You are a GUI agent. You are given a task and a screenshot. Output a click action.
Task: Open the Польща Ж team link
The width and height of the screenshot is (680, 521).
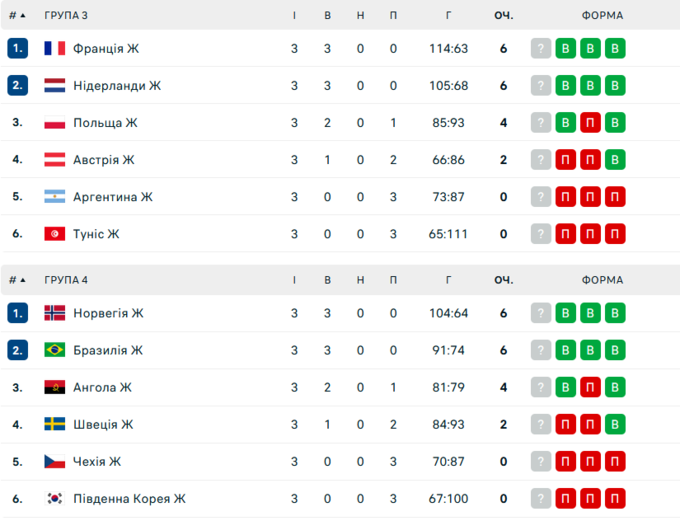[105, 123]
